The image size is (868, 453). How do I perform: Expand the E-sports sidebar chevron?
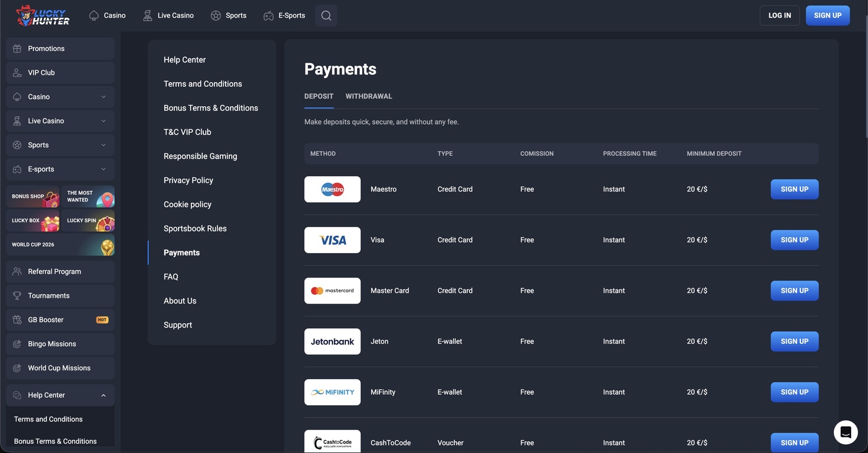tap(104, 169)
